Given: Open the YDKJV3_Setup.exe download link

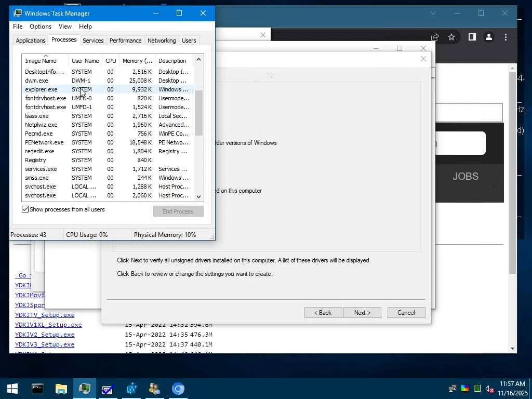Looking at the screenshot, I should click(45, 345).
